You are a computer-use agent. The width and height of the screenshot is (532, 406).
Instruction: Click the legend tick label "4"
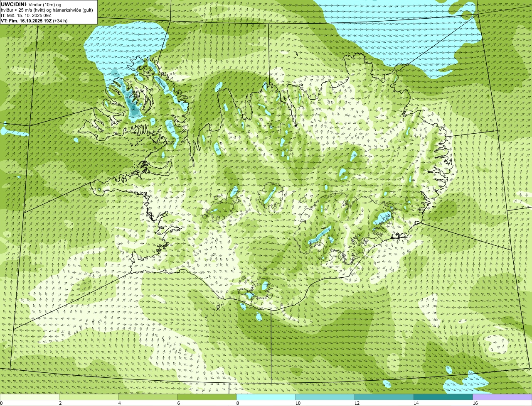click(x=119, y=403)
